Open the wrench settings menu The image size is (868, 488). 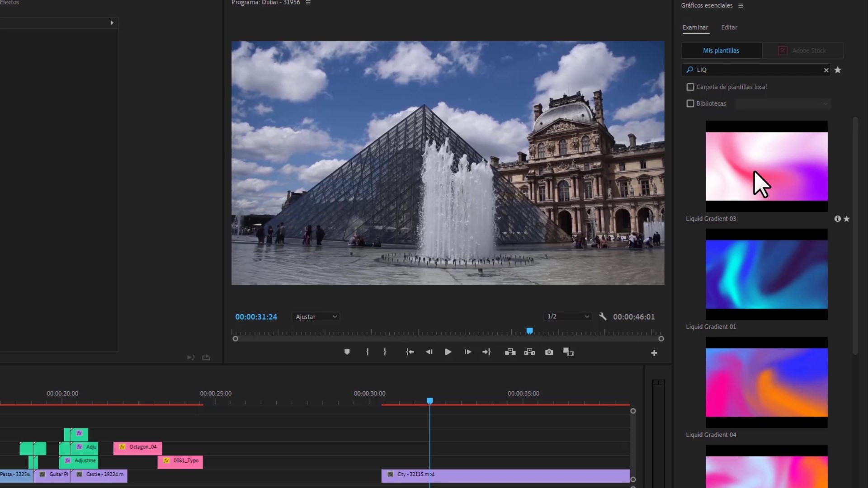(x=603, y=316)
